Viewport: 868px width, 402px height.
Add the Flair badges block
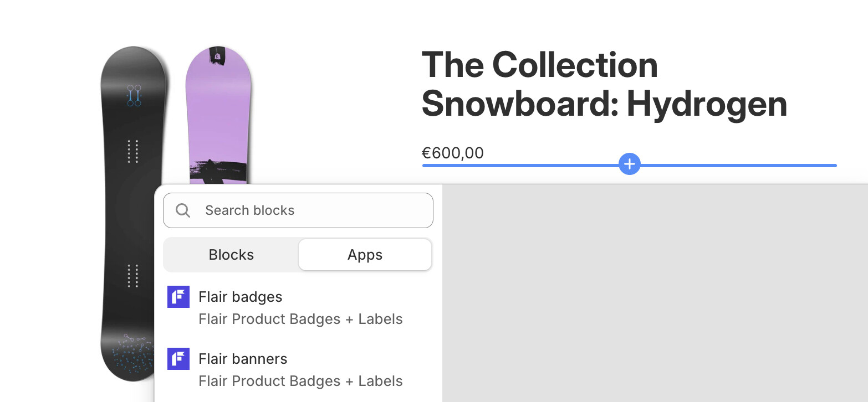click(241, 297)
